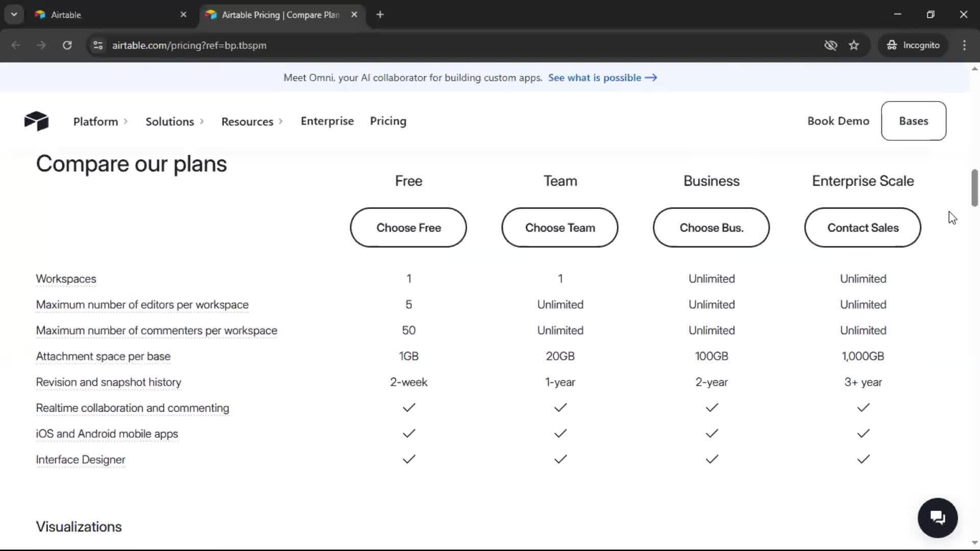
Task: Click 'Interface Designer' label
Action: (x=80, y=460)
